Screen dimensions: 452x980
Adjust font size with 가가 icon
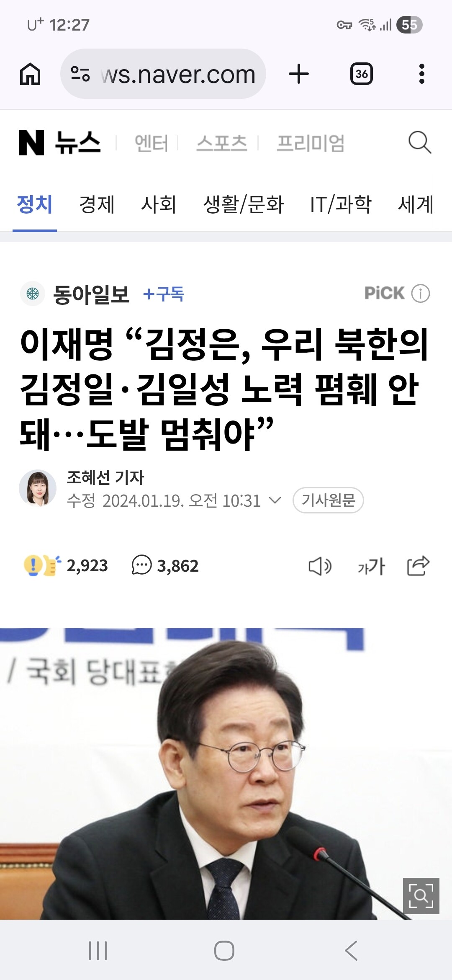[371, 566]
